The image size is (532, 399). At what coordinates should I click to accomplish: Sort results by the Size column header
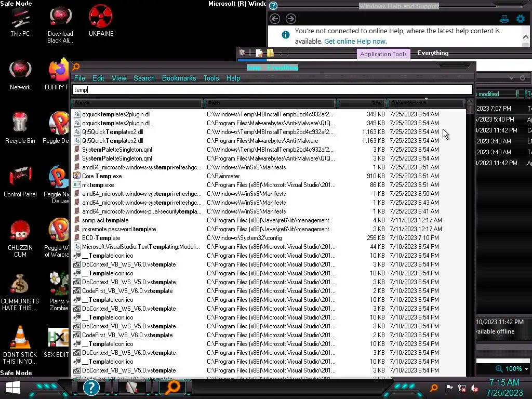tap(361, 102)
